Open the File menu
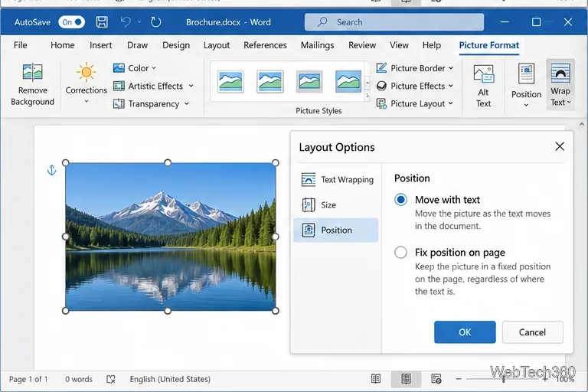588x392 pixels. pos(20,45)
